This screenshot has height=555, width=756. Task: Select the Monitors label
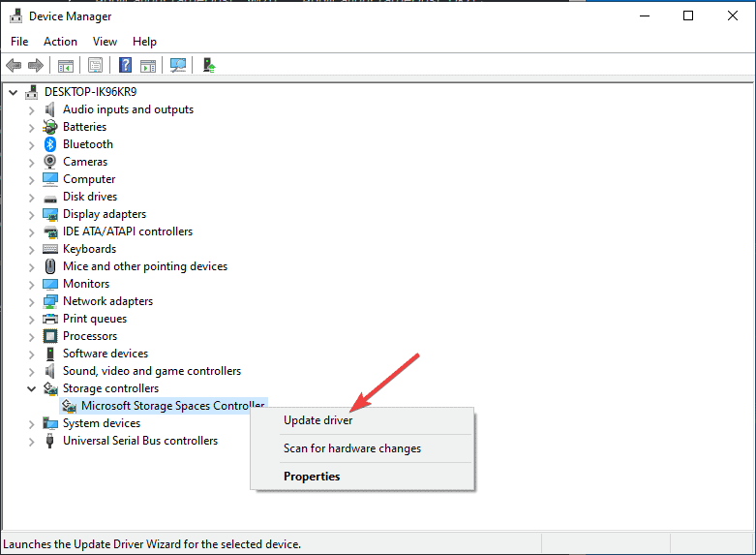click(x=86, y=284)
